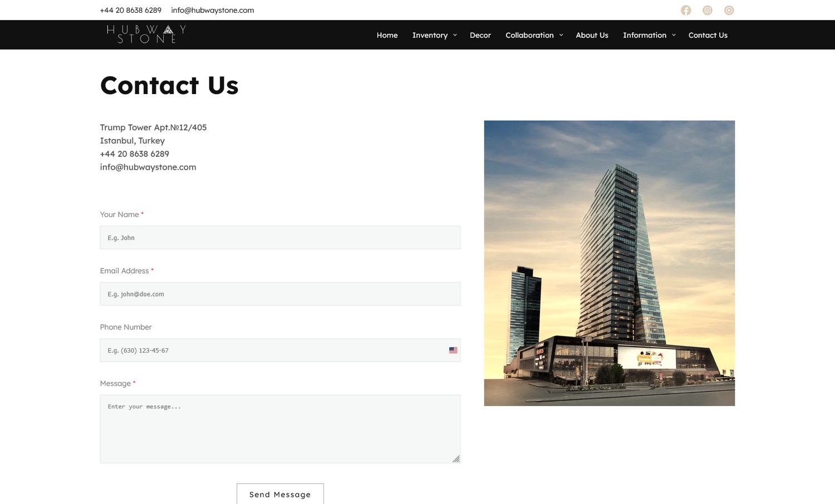Click the top bar email address

click(213, 10)
